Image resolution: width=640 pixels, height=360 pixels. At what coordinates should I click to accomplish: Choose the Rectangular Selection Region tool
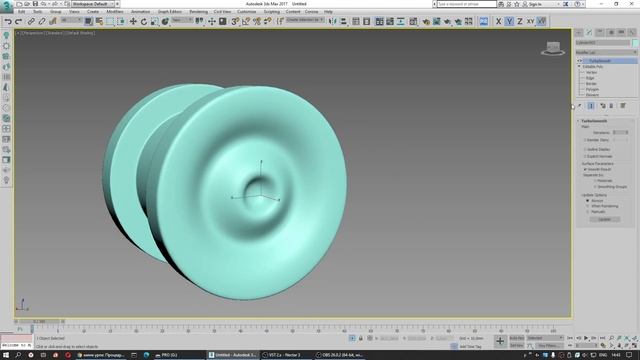pyautogui.click(x=110, y=21)
